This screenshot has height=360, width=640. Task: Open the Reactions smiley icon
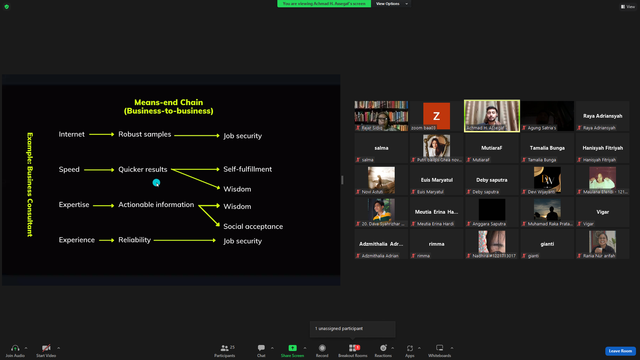[383, 348]
